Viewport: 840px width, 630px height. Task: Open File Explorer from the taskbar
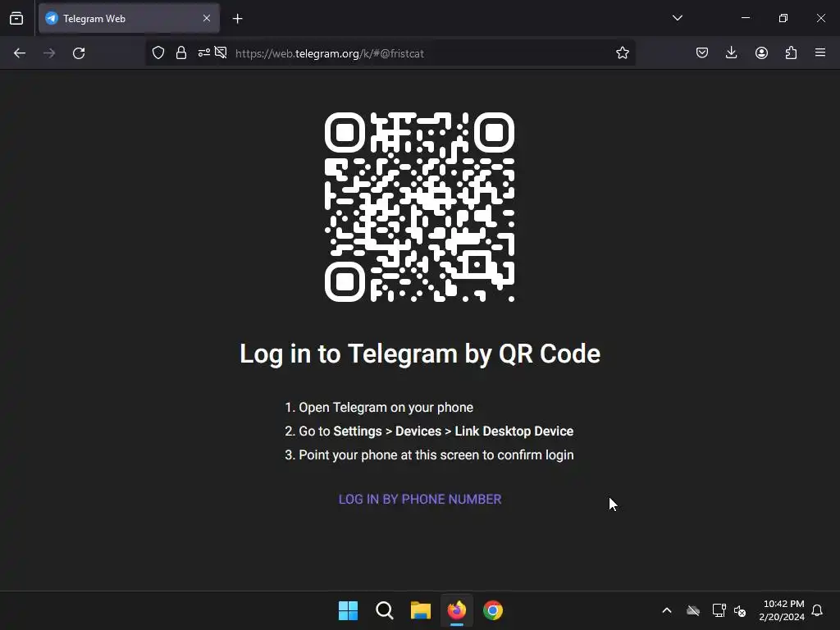pyautogui.click(x=421, y=610)
